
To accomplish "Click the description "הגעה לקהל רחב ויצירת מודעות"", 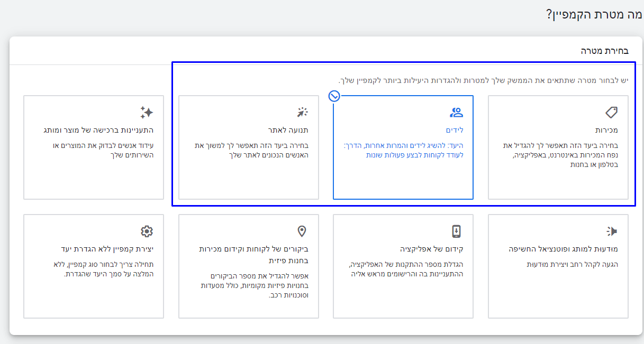I will [x=572, y=264].
